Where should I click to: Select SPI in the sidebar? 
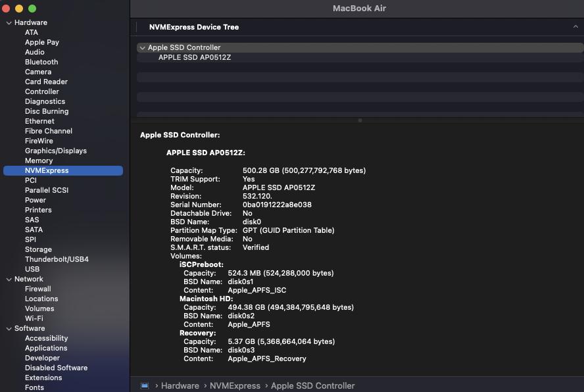(x=30, y=240)
